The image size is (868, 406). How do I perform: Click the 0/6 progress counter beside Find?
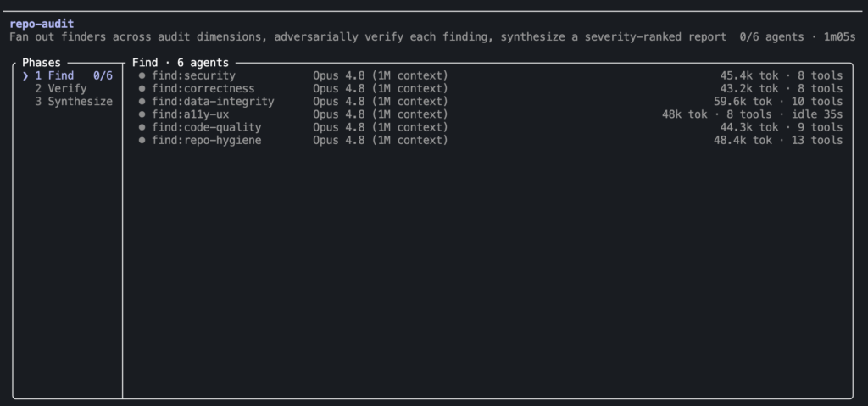pyautogui.click(x=103, y=76)
